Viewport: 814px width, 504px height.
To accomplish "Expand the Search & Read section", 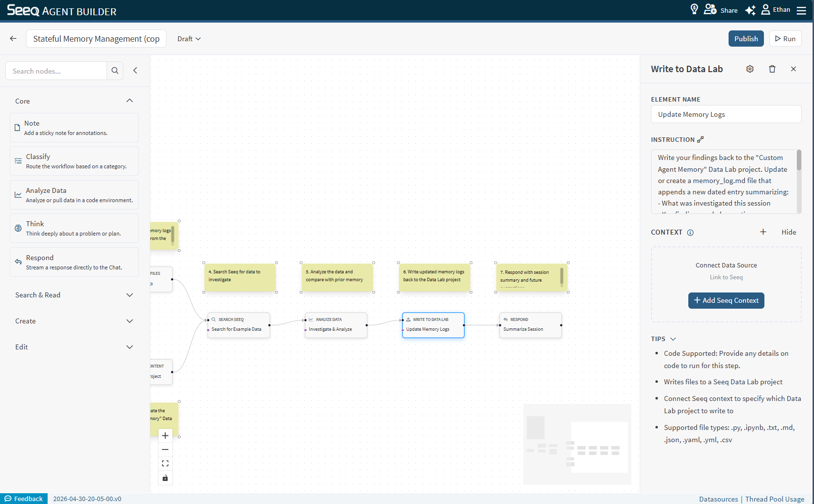I will [x=74, y=295].
